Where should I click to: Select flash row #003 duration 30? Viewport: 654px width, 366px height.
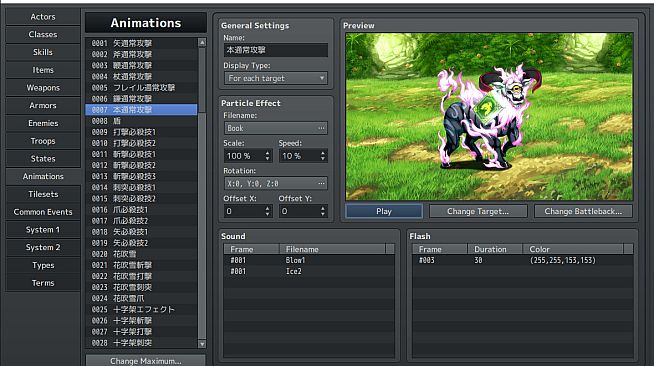coord(523,260)
